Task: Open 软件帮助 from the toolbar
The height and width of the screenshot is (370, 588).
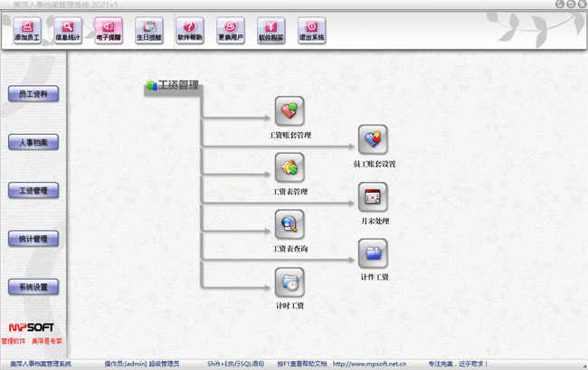Action: [190, 32]
